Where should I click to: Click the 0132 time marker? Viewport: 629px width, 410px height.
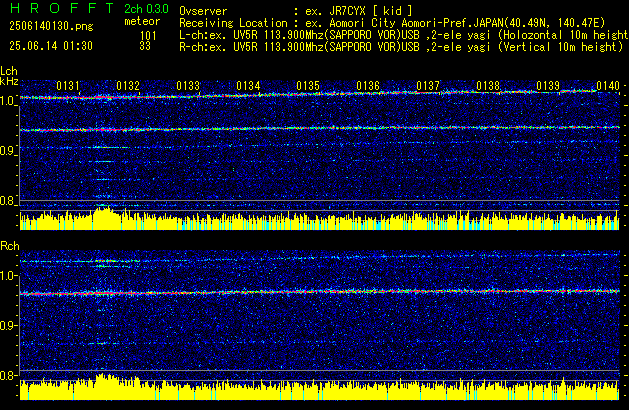(x=128, y=86)
